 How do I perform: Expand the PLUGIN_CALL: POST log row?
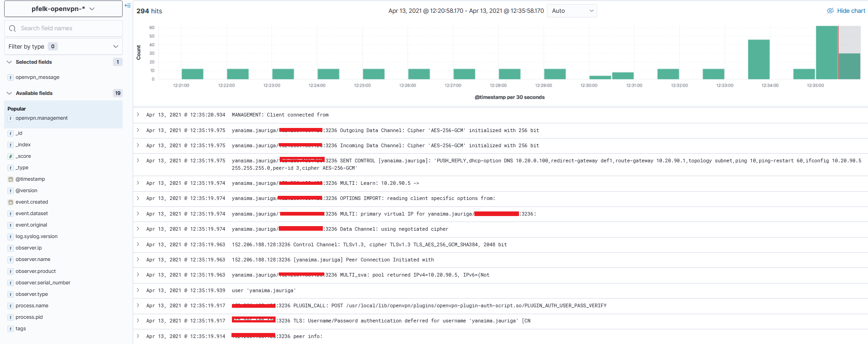[138, 305]
